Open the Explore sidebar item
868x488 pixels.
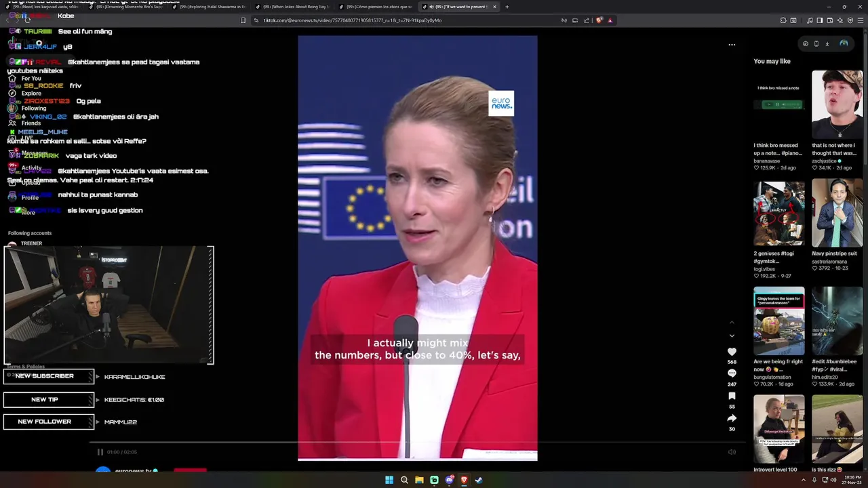(24, 94)
